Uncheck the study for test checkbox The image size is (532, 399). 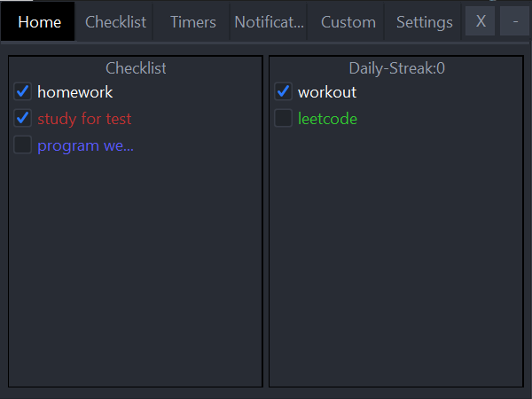coord(23,118)
